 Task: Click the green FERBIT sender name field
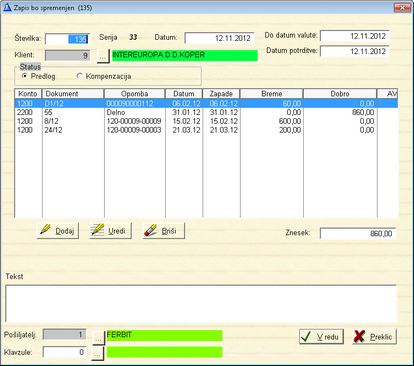164,335
